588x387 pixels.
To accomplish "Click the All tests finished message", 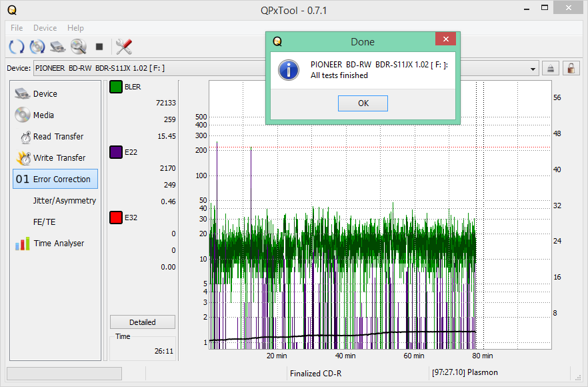I will pyautogui.click(x=339, y=75).
